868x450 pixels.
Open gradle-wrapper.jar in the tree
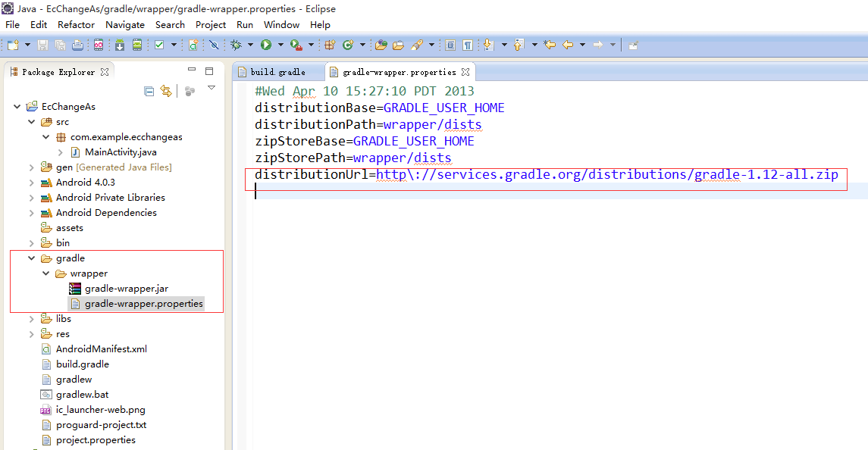coord(126,289)
